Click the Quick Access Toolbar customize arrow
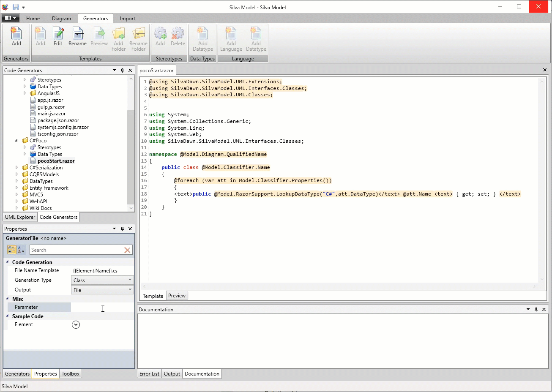552x392 pixels. point(23,7)
